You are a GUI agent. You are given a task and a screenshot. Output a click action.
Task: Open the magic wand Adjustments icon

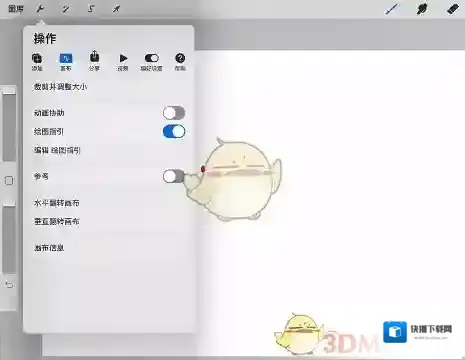coord(66,9)
